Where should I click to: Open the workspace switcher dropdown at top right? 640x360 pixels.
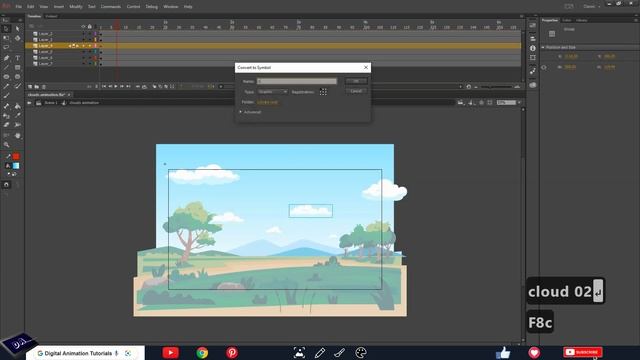click(x=591, y=7)
